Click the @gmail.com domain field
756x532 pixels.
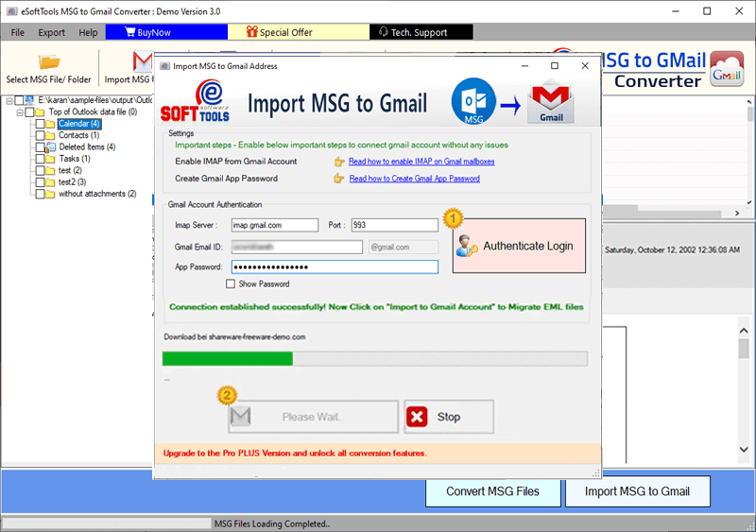coord(404,247)
